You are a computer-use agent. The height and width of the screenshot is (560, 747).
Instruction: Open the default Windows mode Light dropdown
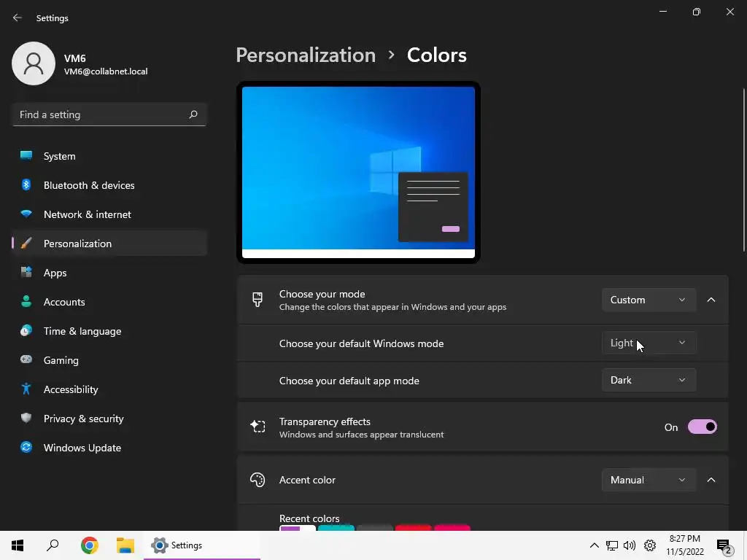[649, 343]
